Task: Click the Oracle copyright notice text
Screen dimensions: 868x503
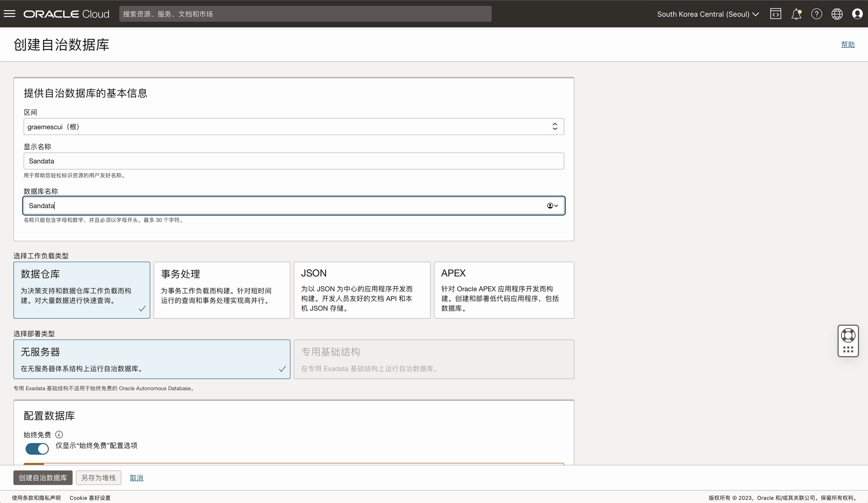Action: tap(783, 498)
